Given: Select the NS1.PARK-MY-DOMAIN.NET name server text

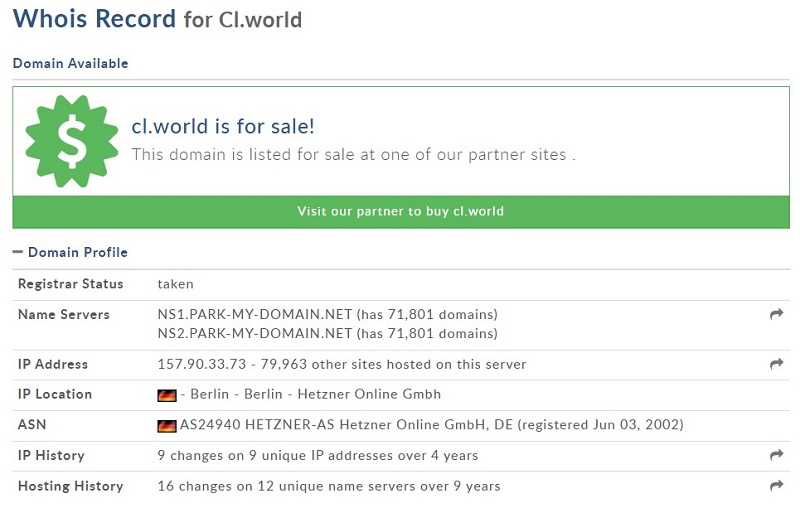Looking at the screenshot, I should 255,314.
